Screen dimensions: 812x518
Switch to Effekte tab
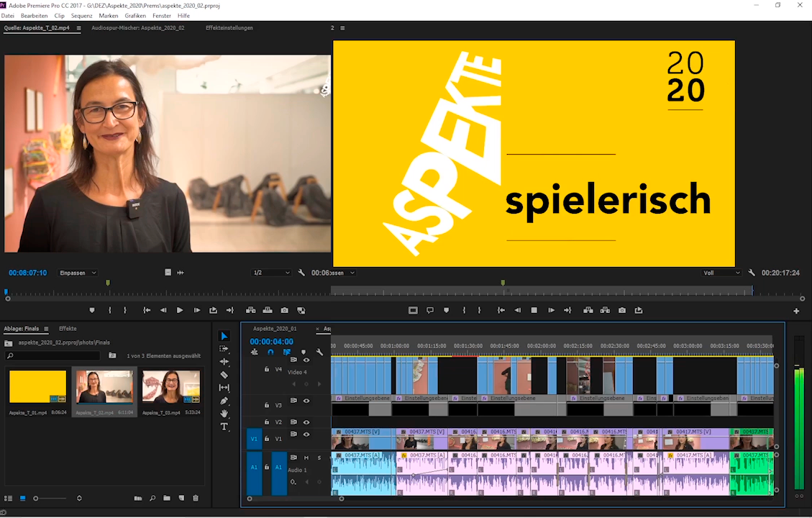68,329
